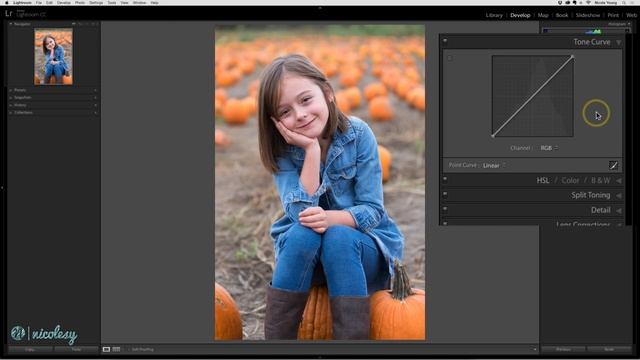The image size is (640, 360).
Task: Open Spotlight search in menu bar
Action: coord(624,2)
